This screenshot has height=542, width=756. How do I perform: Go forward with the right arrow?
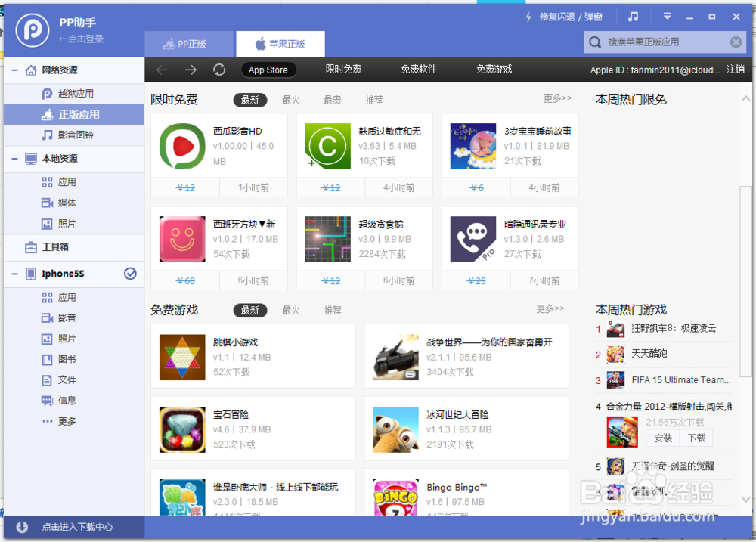click(191, 70)
